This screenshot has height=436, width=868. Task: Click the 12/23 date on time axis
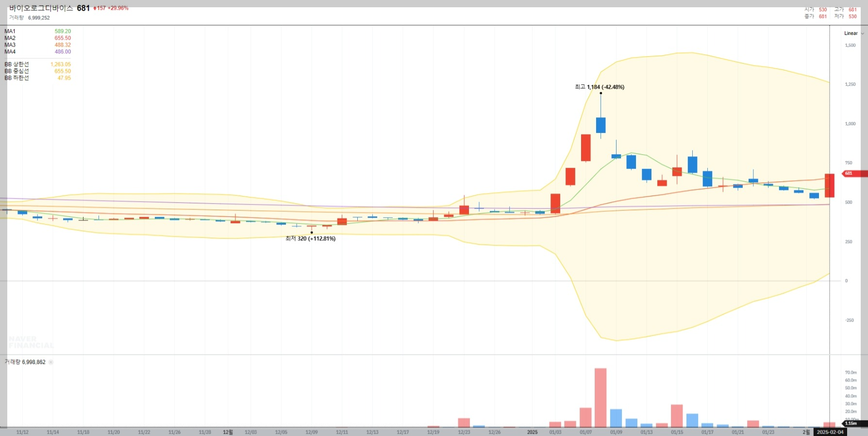tap(464, 432)
